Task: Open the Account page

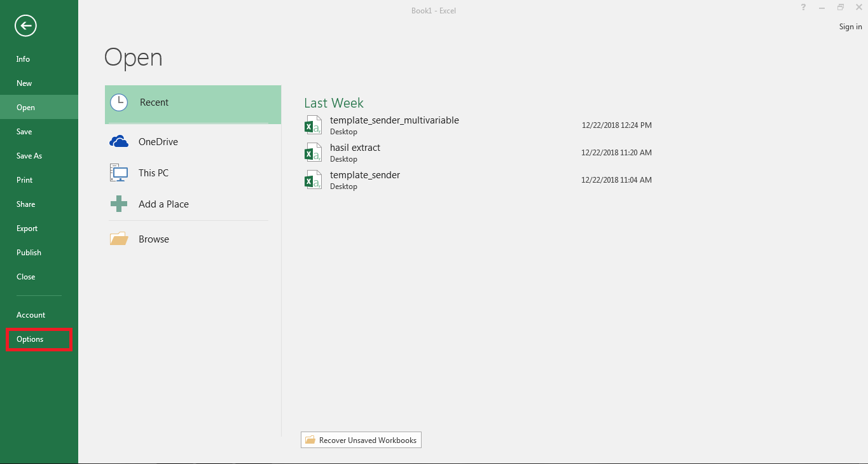Action: [x=31, y=315]
